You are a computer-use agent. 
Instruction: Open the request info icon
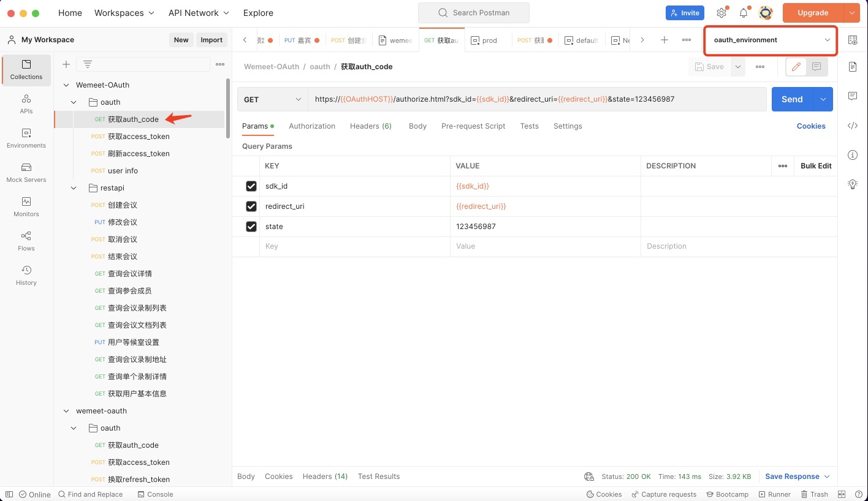(x=853, y=155)
